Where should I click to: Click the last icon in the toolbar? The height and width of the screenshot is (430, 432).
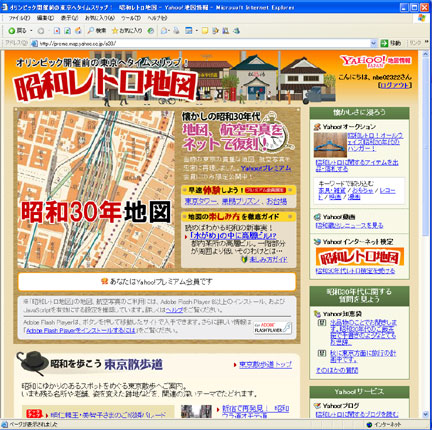click(236, 31)
